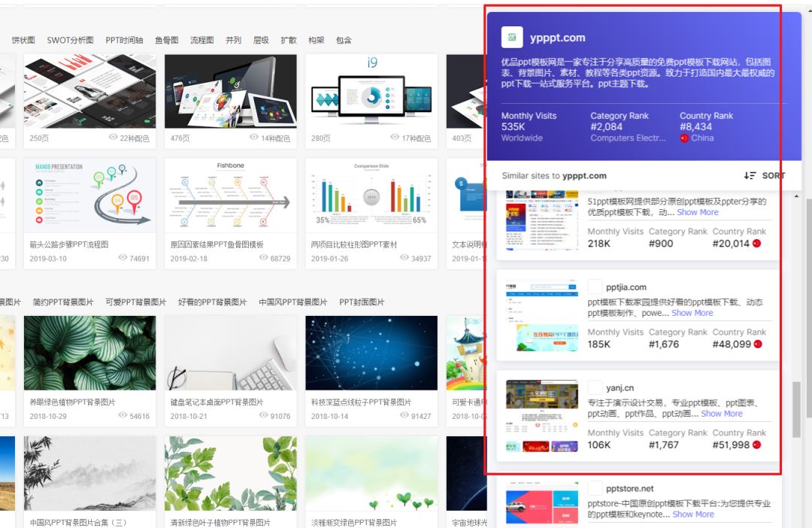Image resolution: width=812 pixels, height=528 pixels.
Task: Click flag icon next to #48,099 rank
Action: tap(758, 344)
